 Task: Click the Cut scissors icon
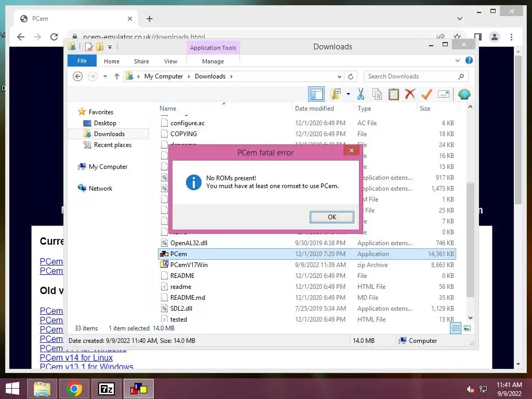pos(361,94)
